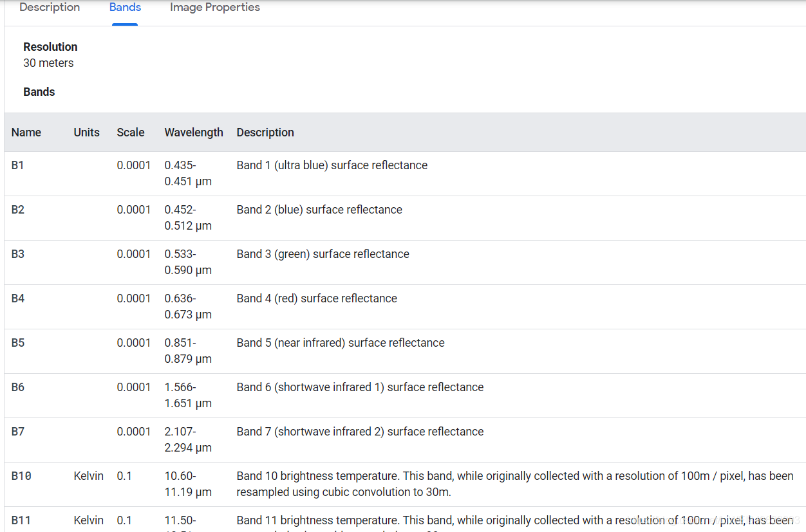
Task: Click 'Band 3 (green) surface reflectance' description
Action: pos(323,254)
